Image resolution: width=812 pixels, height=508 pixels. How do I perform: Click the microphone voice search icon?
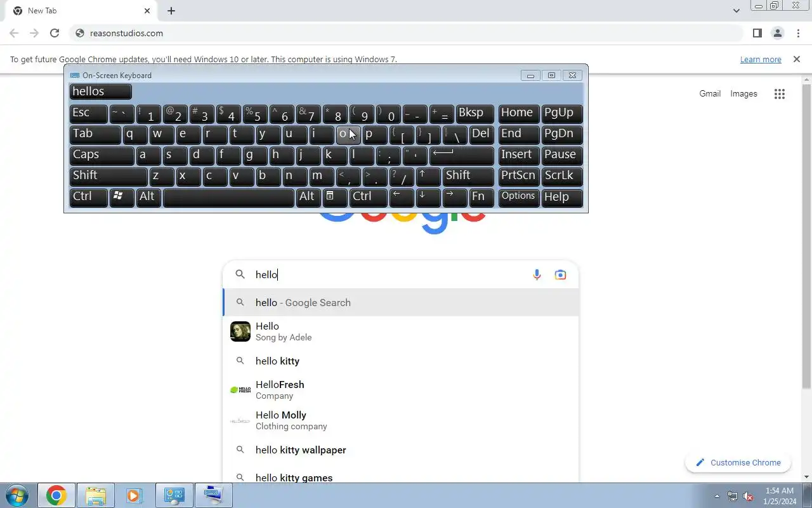tap(537, 274)
